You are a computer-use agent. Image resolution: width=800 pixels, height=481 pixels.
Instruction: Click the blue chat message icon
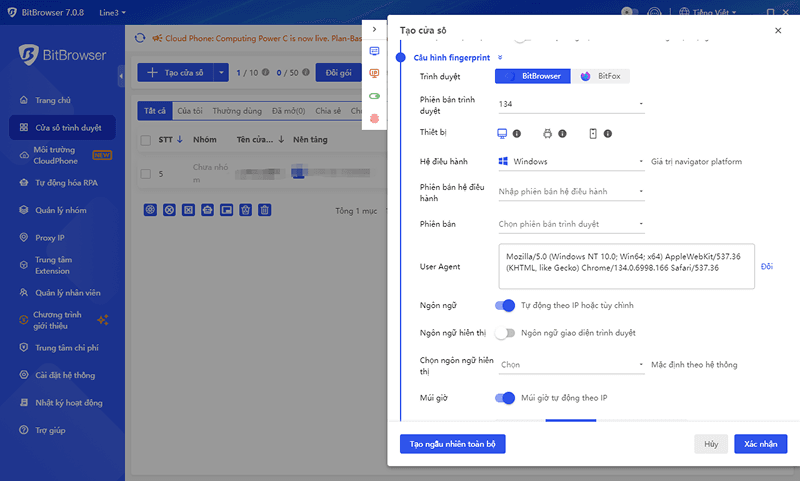375,51
